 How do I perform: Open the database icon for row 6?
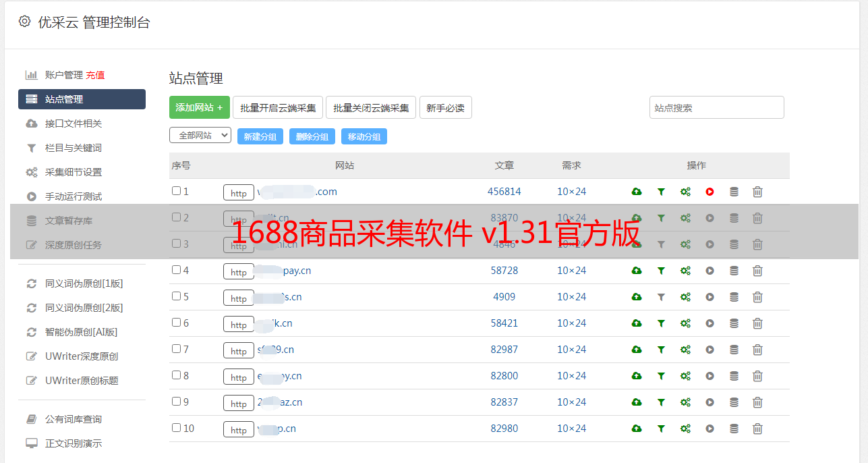pyautogui.click(x=734, y=323)
